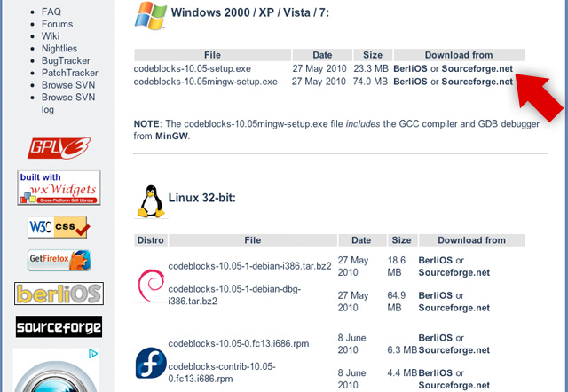Download codeblocks-10.05mingw-setup.exe from BerliOS

(410, 82)
